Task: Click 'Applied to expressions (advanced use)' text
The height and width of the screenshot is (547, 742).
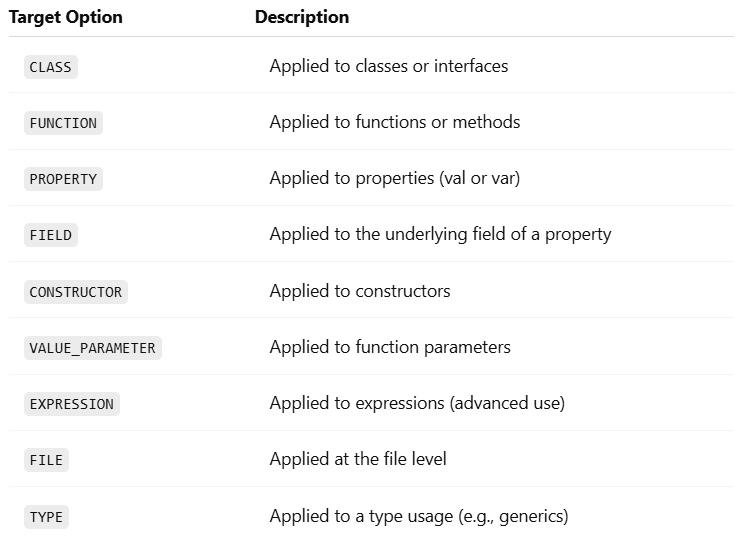Action: pyautogui.click(x=417, y=403)
